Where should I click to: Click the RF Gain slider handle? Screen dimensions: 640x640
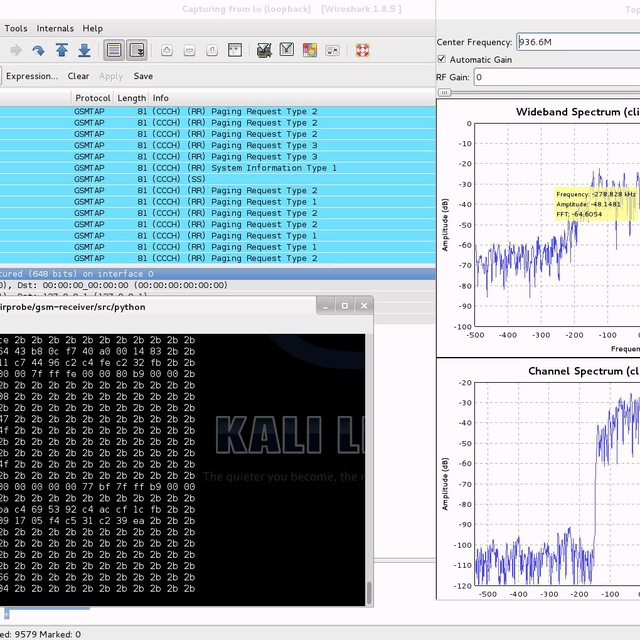point(444,93)
